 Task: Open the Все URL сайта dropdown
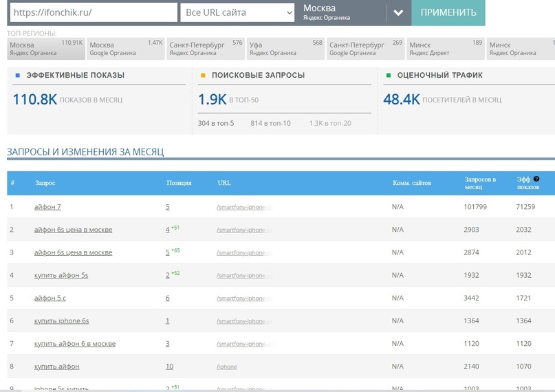click(x=237, y=12)
